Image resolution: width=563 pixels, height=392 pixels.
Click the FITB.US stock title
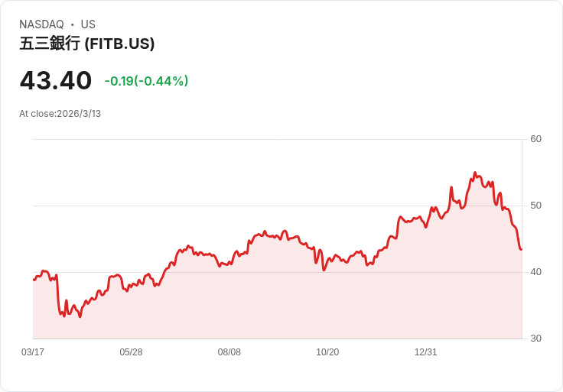coord(87,44)
